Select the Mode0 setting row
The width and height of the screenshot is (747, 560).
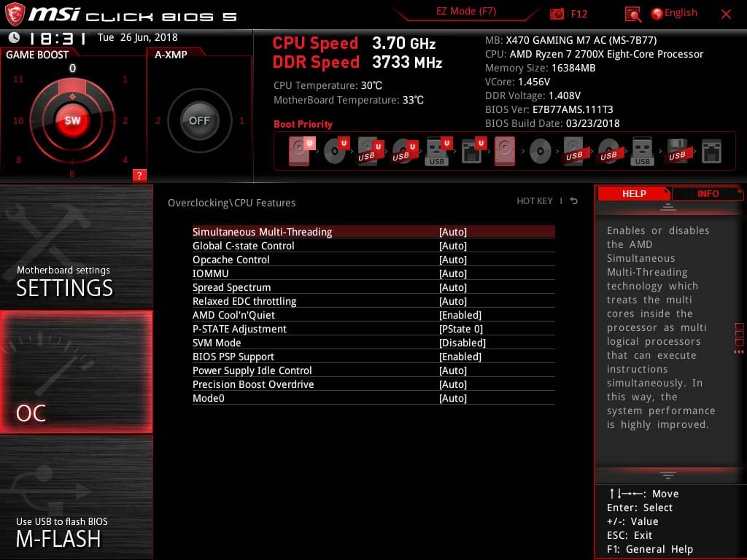373,398
